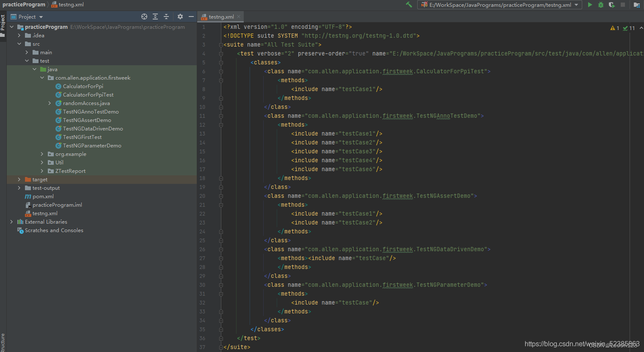Click the warning count indicator
The height and width of the screenshot is (352, 644).
point(614,28)
